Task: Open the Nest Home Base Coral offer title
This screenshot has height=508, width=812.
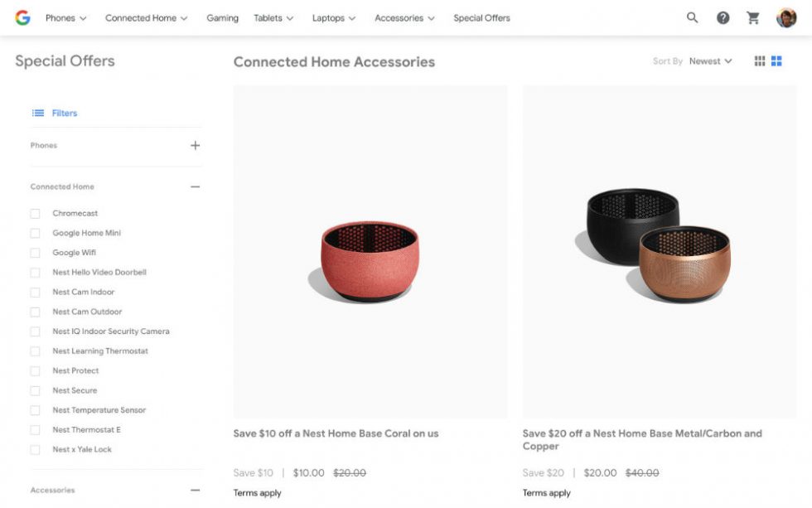Action: [336, 433]
